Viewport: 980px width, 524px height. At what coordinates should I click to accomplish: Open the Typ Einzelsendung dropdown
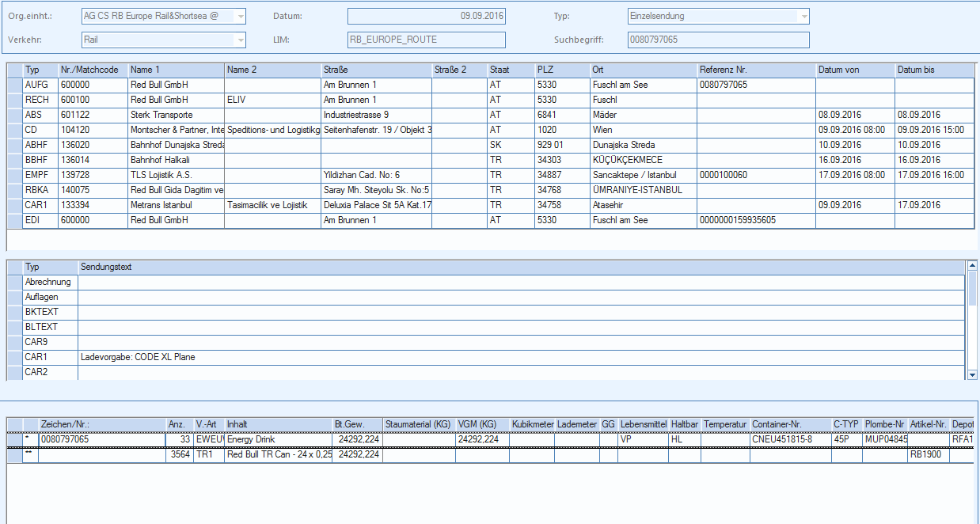tap(804, 16)
